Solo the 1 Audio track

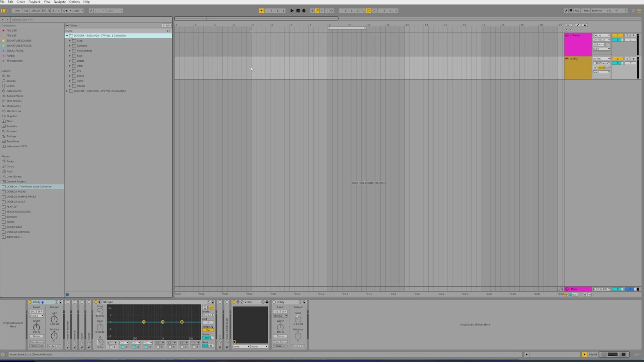pos(627,35)
